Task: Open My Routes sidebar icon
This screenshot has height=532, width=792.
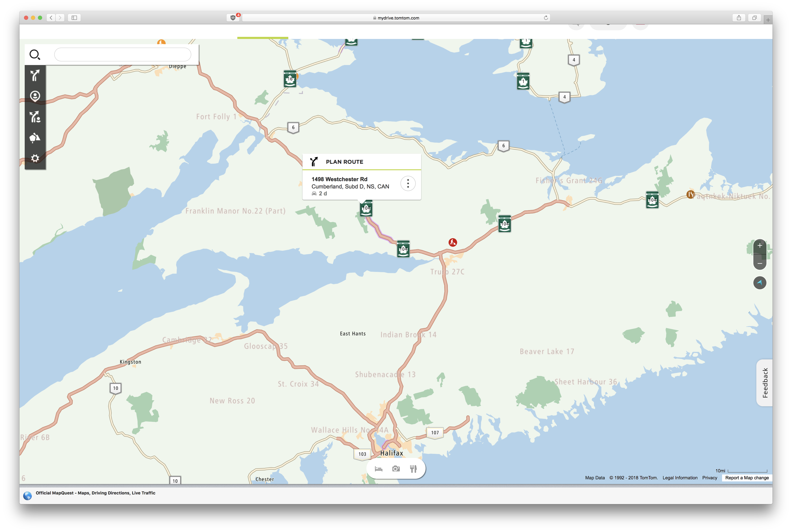Action: coord(35,117)
